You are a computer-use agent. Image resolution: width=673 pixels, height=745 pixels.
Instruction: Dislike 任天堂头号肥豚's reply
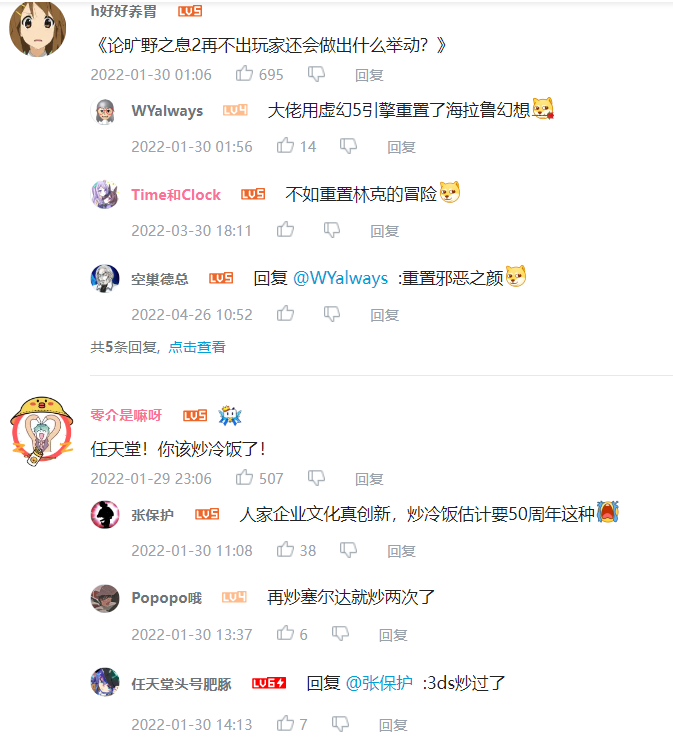[x=340, y=724]
